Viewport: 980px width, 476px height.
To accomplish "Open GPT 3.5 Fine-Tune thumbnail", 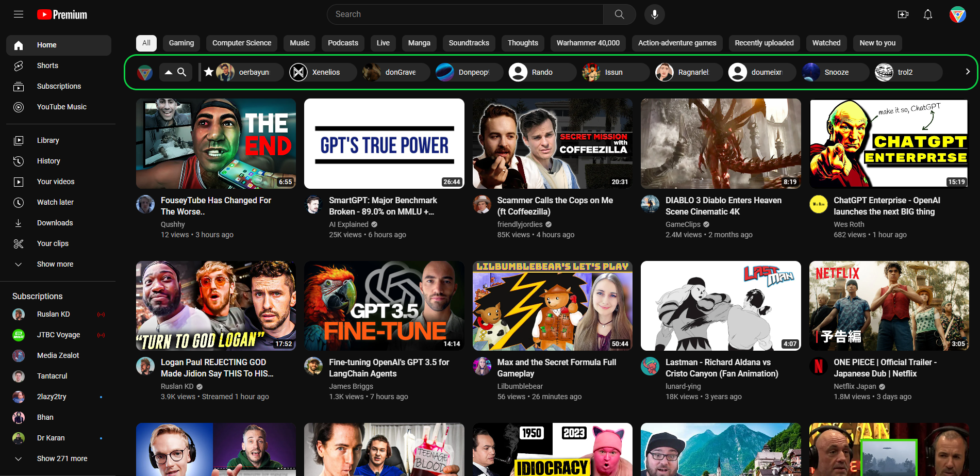I will coord(384,306).
